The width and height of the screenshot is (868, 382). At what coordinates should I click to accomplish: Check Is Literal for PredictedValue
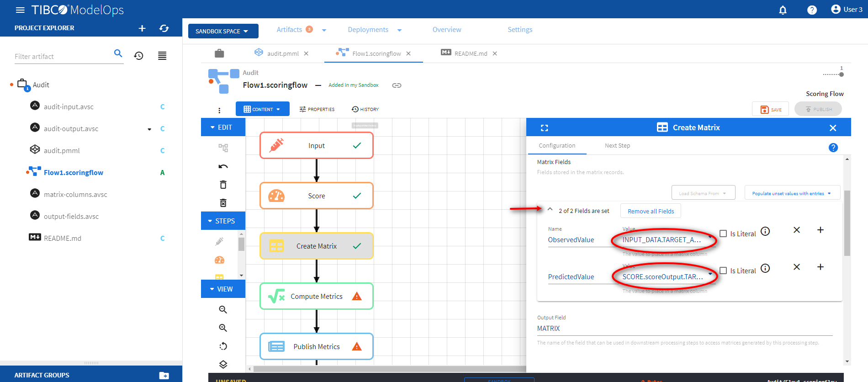(x=723, y=271)
